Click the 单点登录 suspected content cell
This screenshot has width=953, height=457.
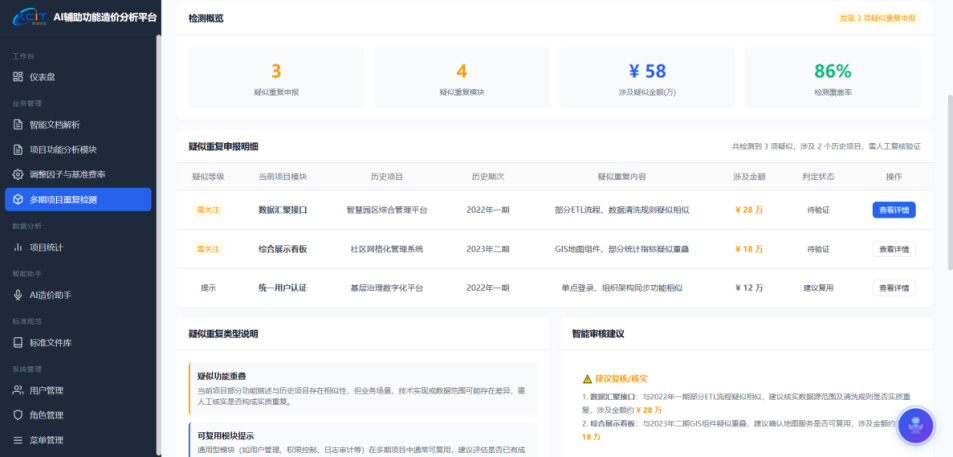(x=622, y=288)
